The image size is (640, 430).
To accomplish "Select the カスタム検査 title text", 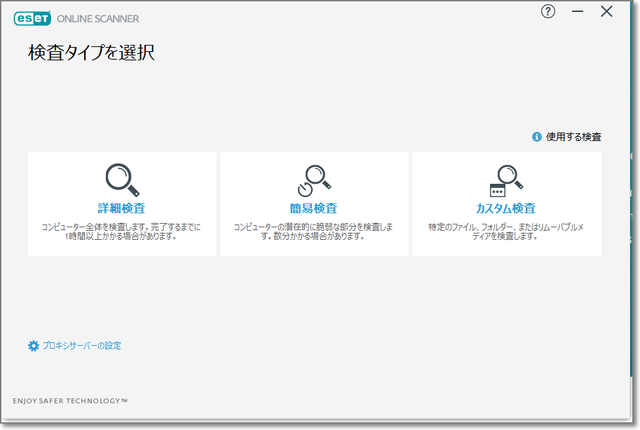I will [506, 208].
